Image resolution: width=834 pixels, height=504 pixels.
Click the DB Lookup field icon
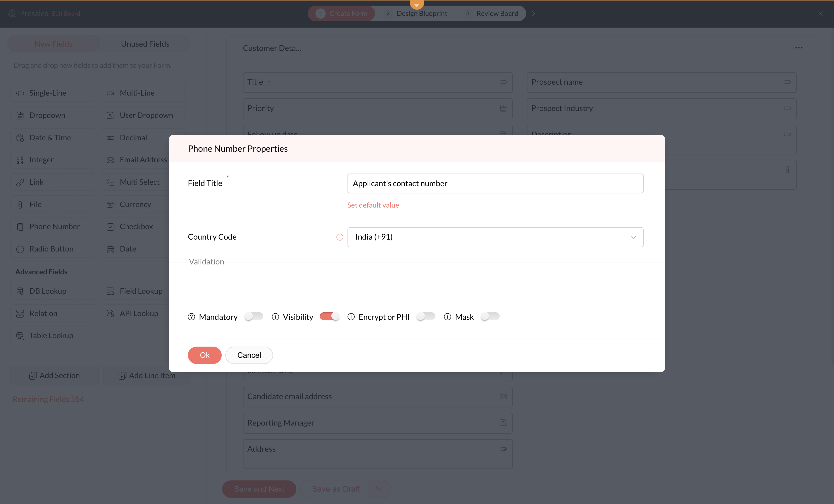[20, 291]
